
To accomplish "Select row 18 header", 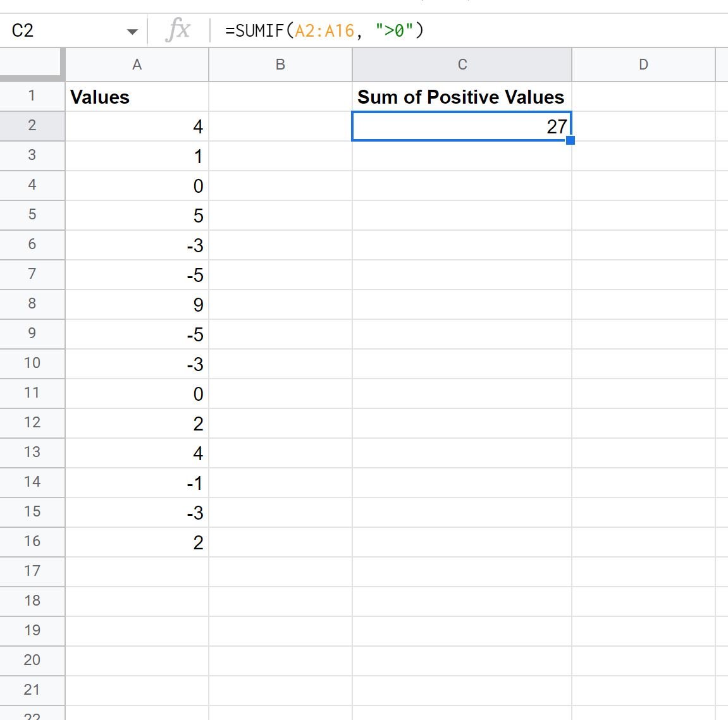I will point(32,601).
